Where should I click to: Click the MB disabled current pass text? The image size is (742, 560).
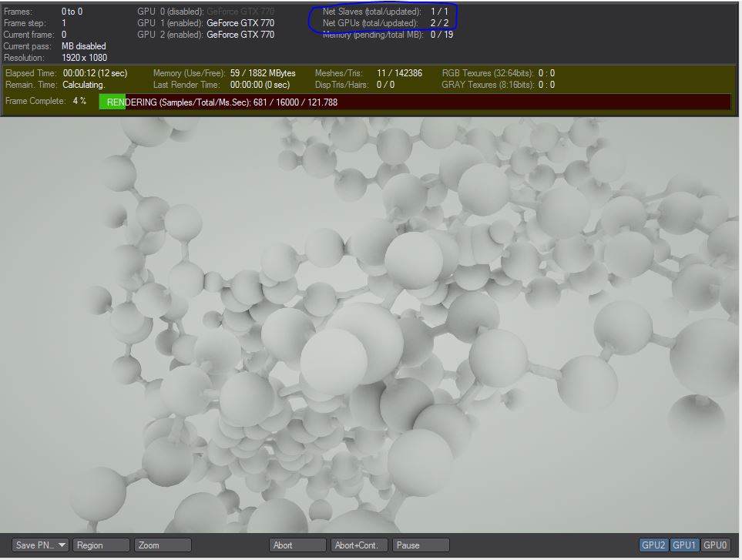pyautogui.click(x=84, y=46)
